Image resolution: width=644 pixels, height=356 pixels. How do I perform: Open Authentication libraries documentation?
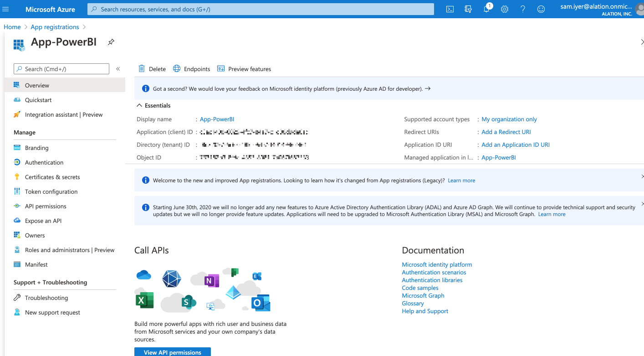coord(432,280)
